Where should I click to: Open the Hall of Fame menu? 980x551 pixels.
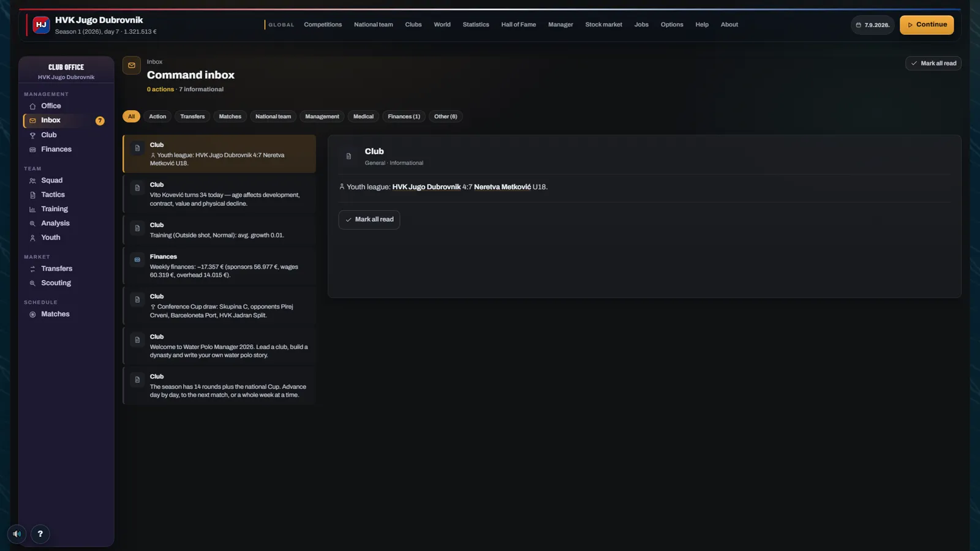coord(518,25)
